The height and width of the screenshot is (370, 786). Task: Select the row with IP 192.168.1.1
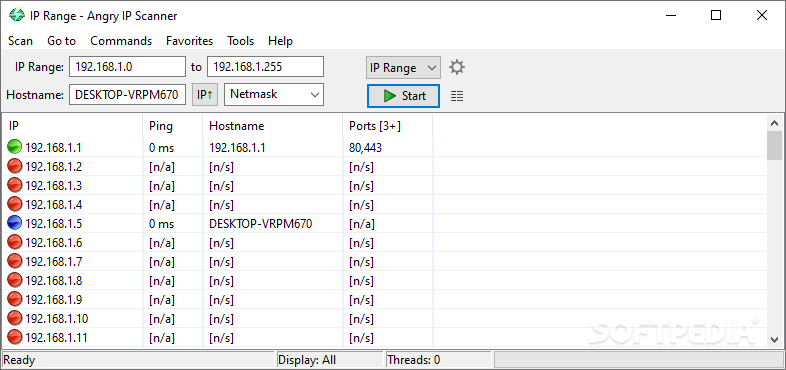[384, 147]
